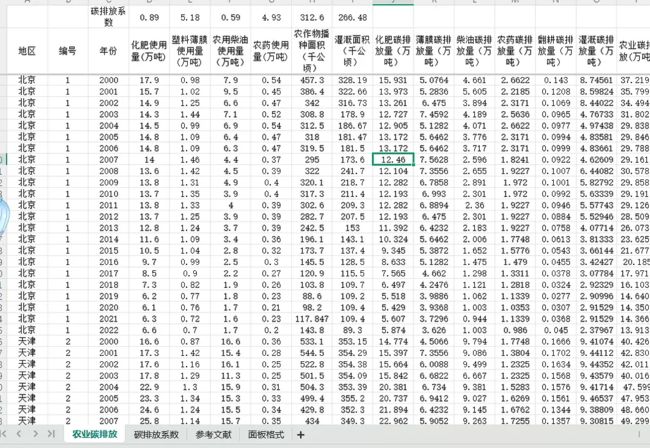The height and width of the screenshot is (448, 650).
Task: Select the cell containing 14.774
Action: [393, 341]
